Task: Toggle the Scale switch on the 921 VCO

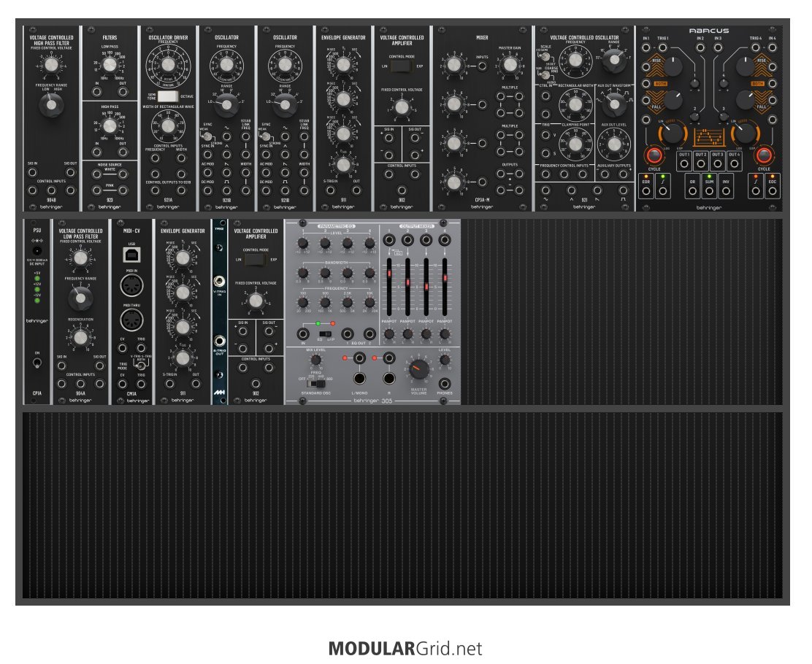Action: tap(545, 56)
